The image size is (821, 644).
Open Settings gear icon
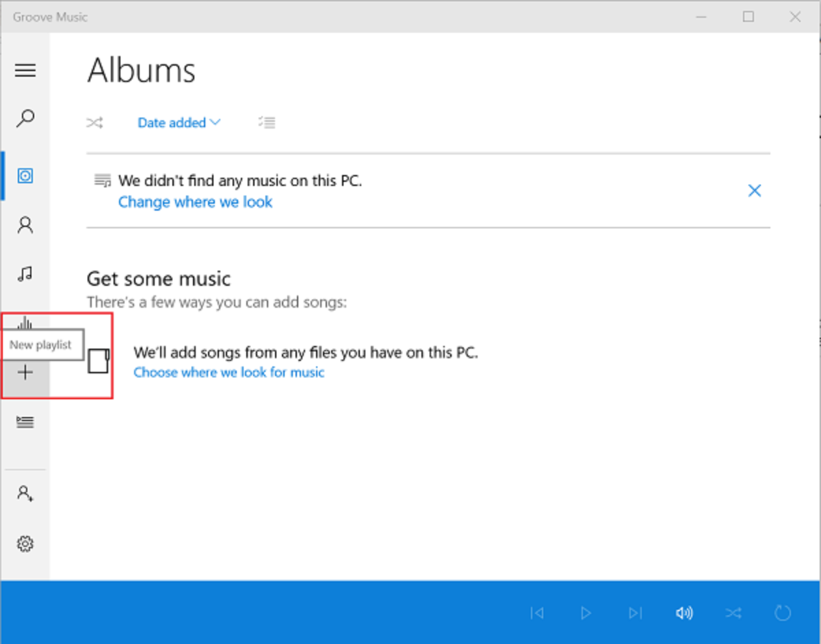(x=25, y=544)
